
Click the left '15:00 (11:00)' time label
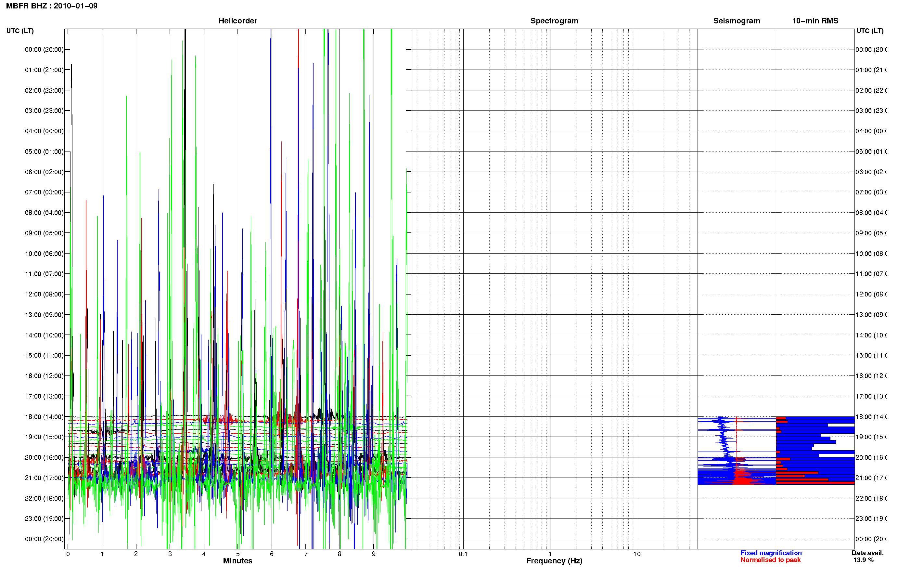click(x=44, y=356)
